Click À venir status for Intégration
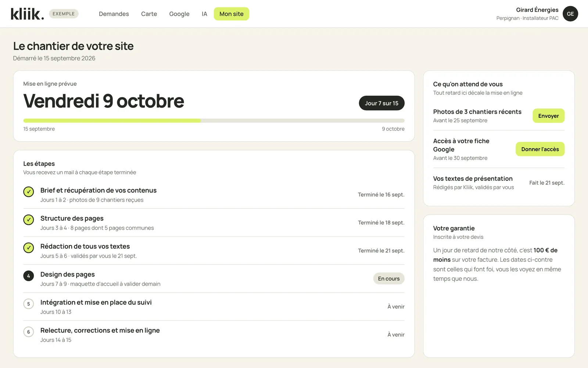 [396, 307]
